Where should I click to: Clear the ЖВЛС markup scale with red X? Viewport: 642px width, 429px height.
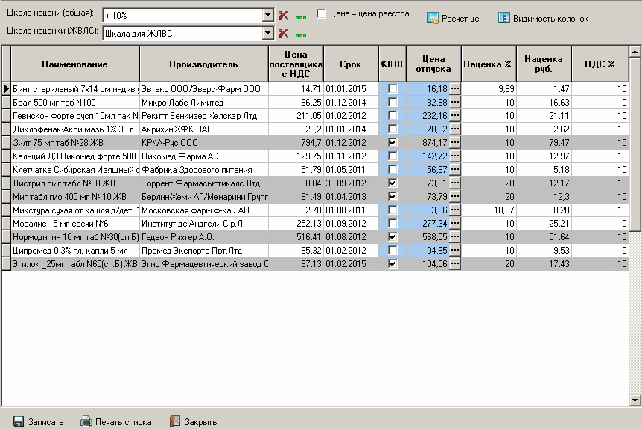pyautogui.click(x=283, y=33)
